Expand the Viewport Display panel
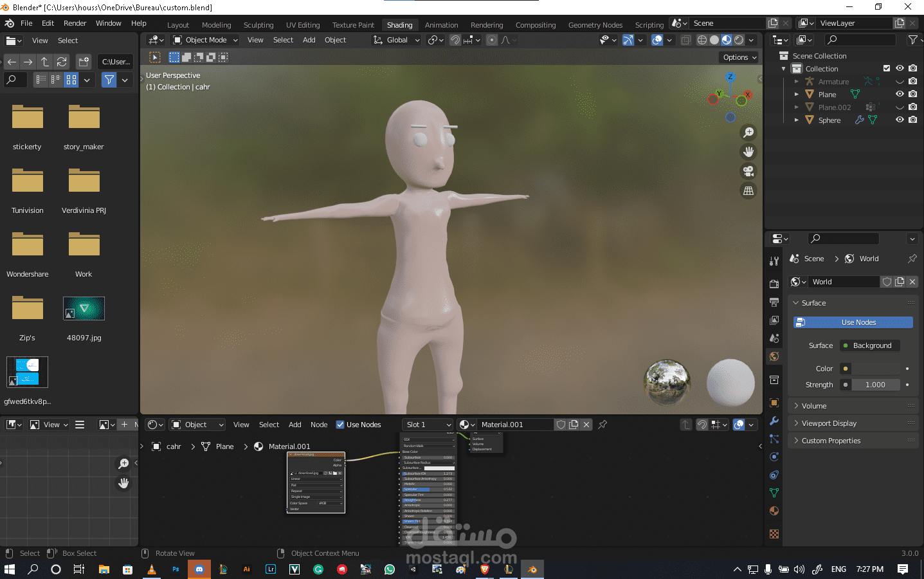924x579 pixels. pyautogui.click(x=853, y=423)
